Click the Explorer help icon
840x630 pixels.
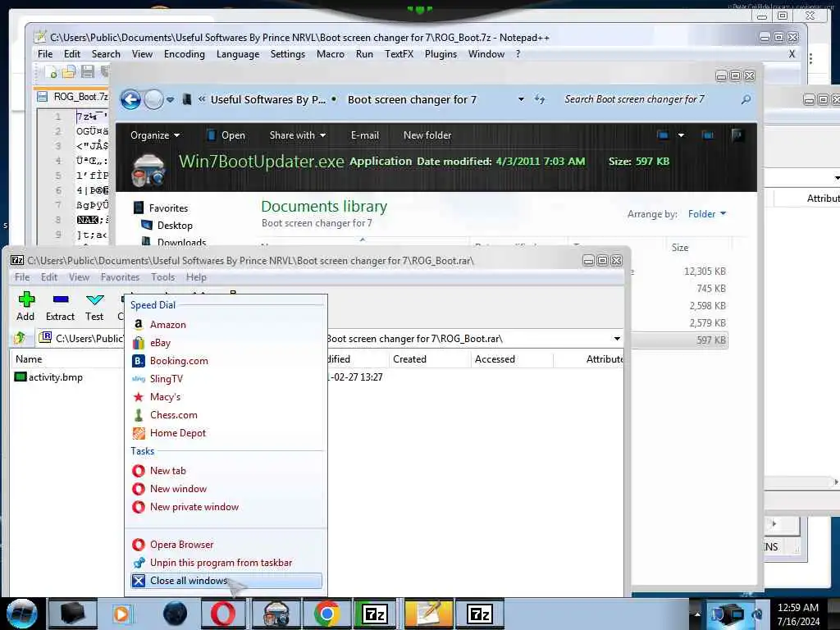pyautogui.click(x=737, y=135)
